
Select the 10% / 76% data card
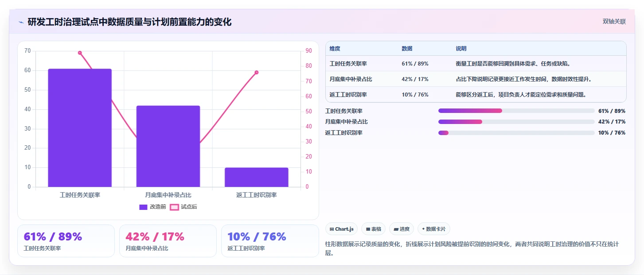(270, 241)
